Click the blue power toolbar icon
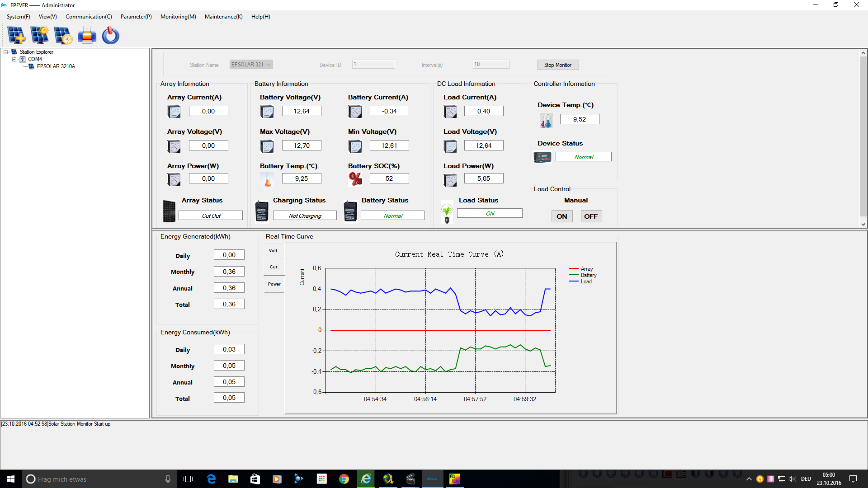This screenshot has width=868, height=488. tap(110, 35)
